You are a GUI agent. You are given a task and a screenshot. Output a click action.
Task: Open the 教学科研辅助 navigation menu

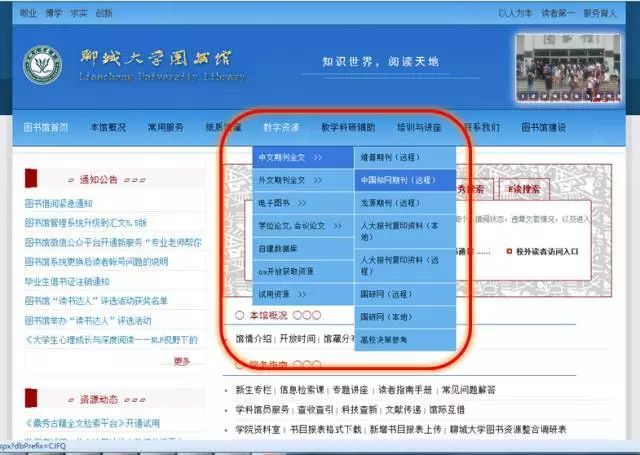[348, 127]
